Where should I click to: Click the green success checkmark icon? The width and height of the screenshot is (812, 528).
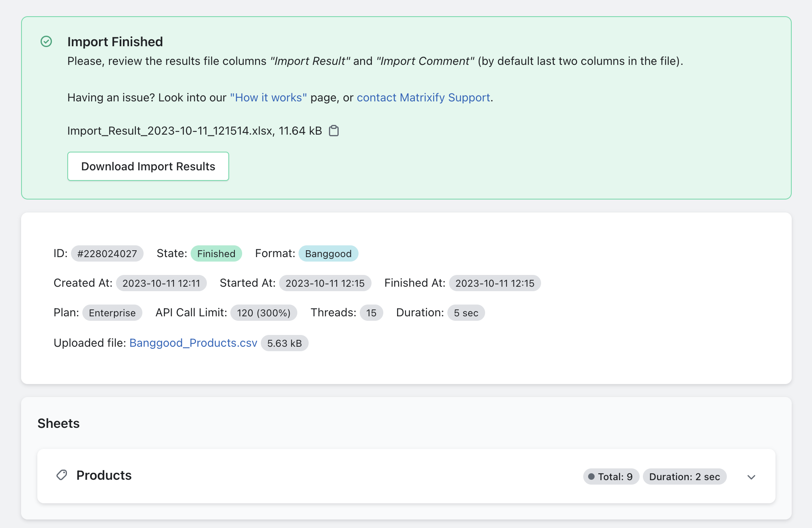coord(46,42)
